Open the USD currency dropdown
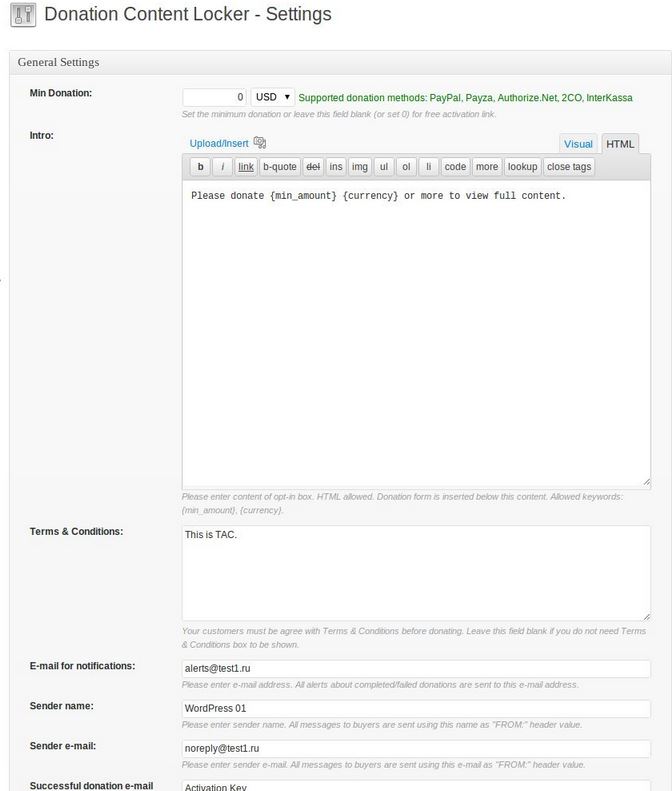This screenshot has width=672, height=791. (272, 97)
